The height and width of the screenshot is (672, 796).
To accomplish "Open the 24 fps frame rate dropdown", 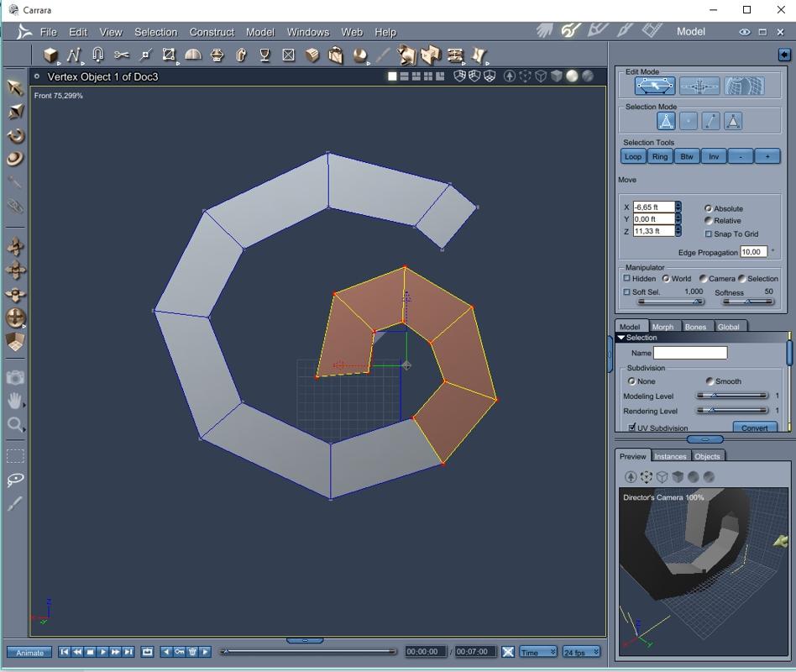I will pyautogui.click(x=581, y=652).
